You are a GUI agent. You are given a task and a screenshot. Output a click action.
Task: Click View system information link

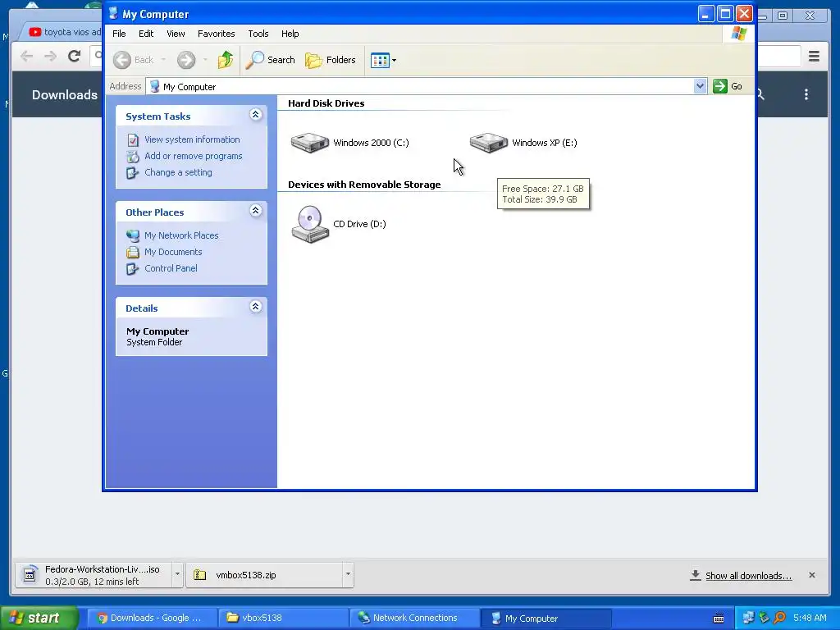(x=192, y=139)
